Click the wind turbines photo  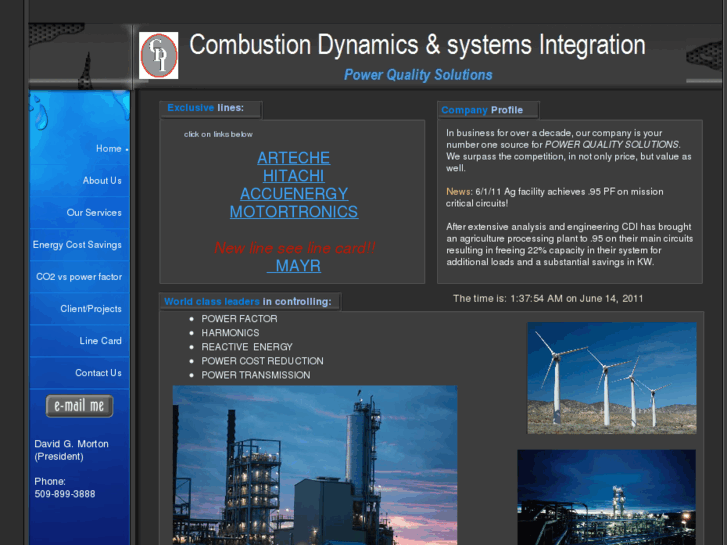tap(611, 377)
